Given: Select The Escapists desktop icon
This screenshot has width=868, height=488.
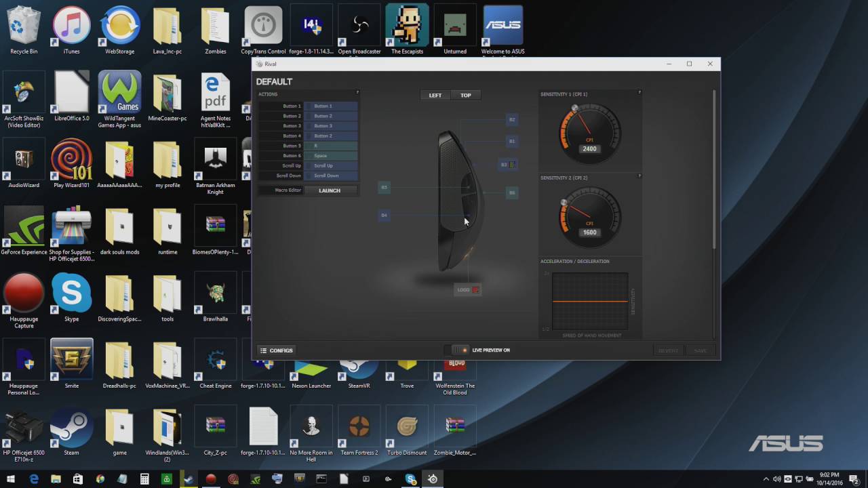Looking at the screenshot, I should pyautogui.click(x=407, y=30).
